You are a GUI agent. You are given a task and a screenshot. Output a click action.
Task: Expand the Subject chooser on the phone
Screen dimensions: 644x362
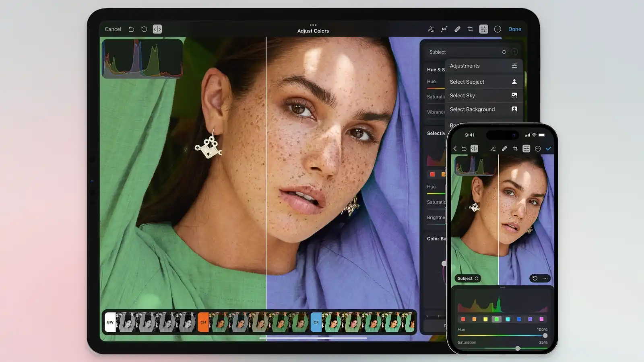coord(467,278)
